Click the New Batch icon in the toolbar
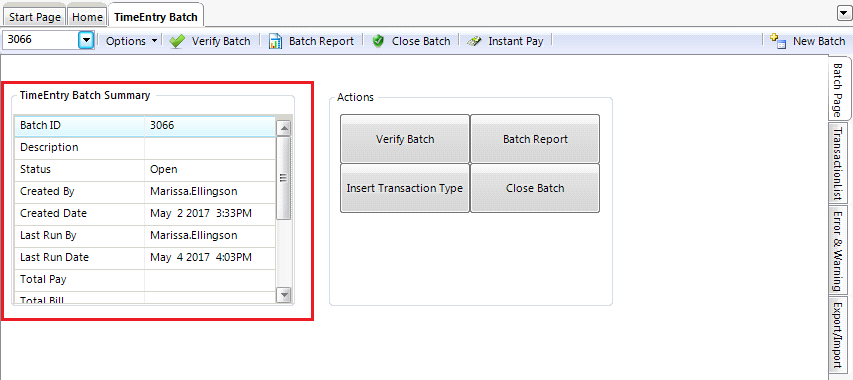The image size is (853, 380). [778, 41]
